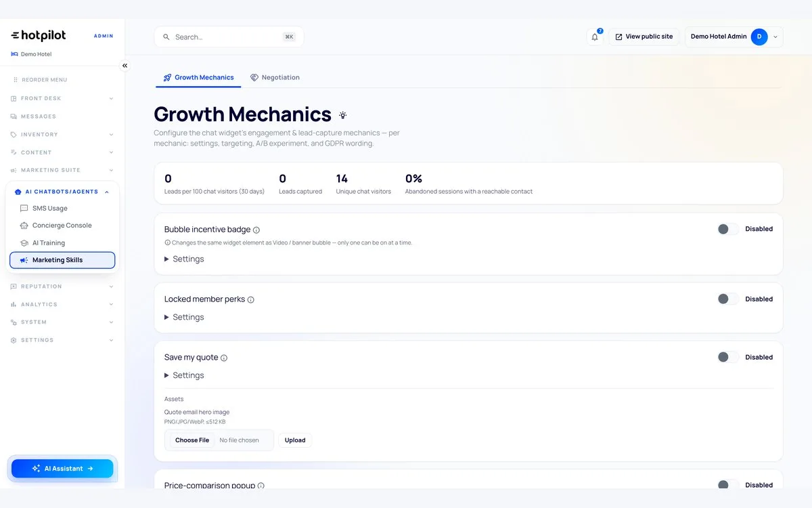Screen dimensions: 812x508
Task: Click the AI Chatbots/Agents robot icon
Action: click(x=18, y=192)
